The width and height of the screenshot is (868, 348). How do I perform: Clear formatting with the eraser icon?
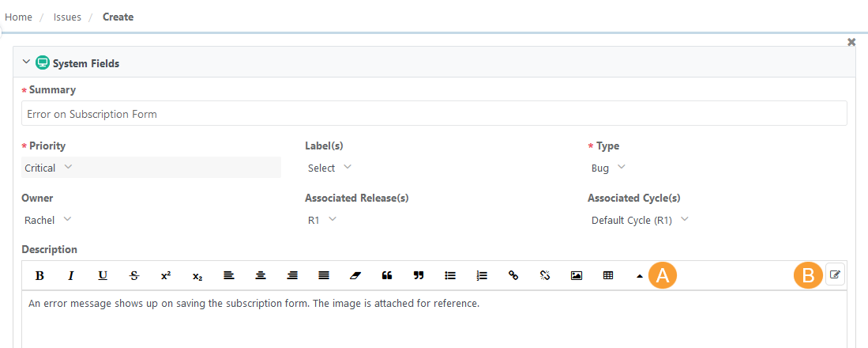(x=355, y=275)
